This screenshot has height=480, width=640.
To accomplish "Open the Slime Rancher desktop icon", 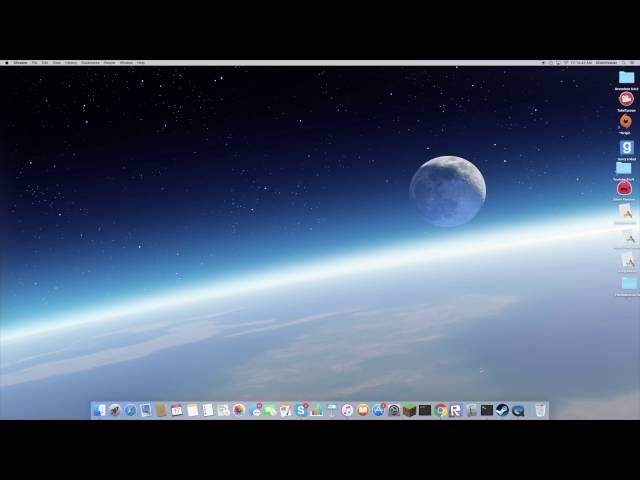I will pyautogui.click(x=625, y=188).
